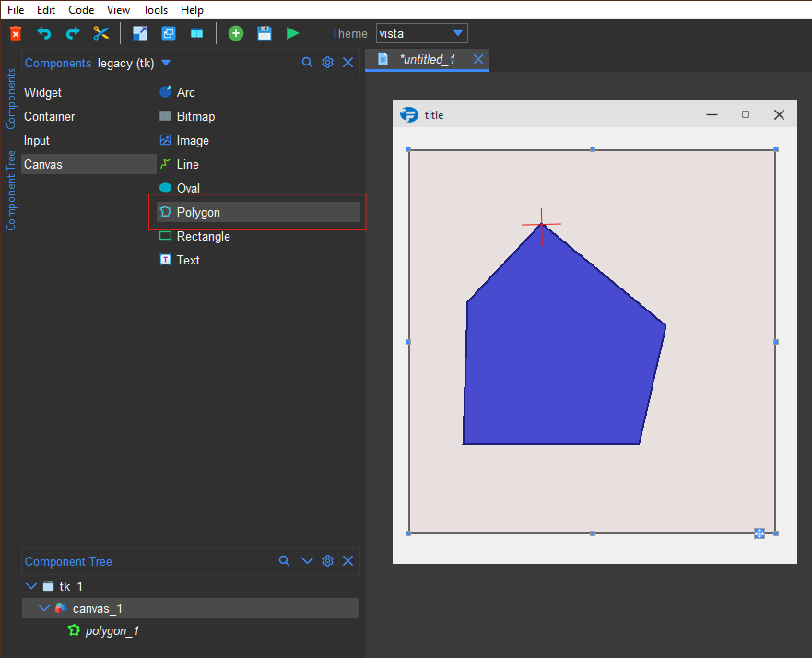
Task: Select canvas_1 in the component tree
Action: 191,608
